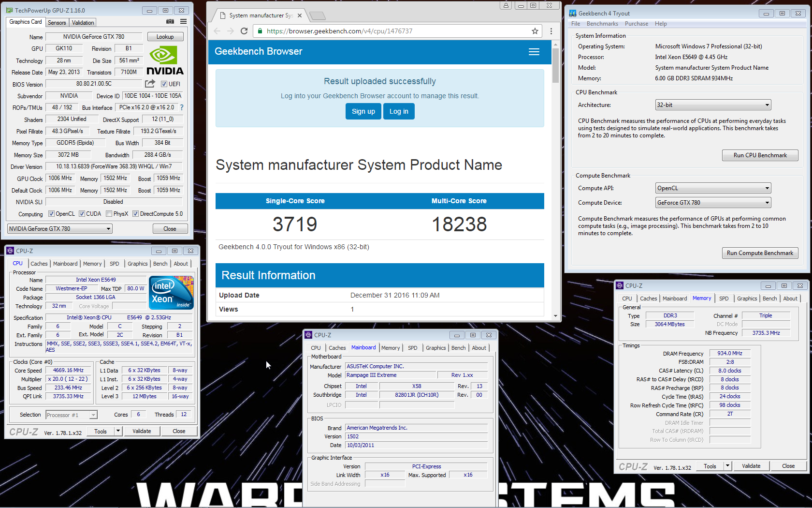Click the secure padlock icon in address bar
The width and height of the screenshot is (812, 508).
(x=260, y=31)
